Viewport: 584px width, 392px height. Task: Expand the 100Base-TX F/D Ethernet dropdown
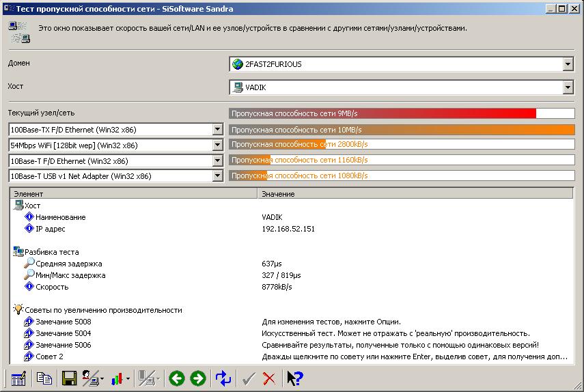click(218, 130)
